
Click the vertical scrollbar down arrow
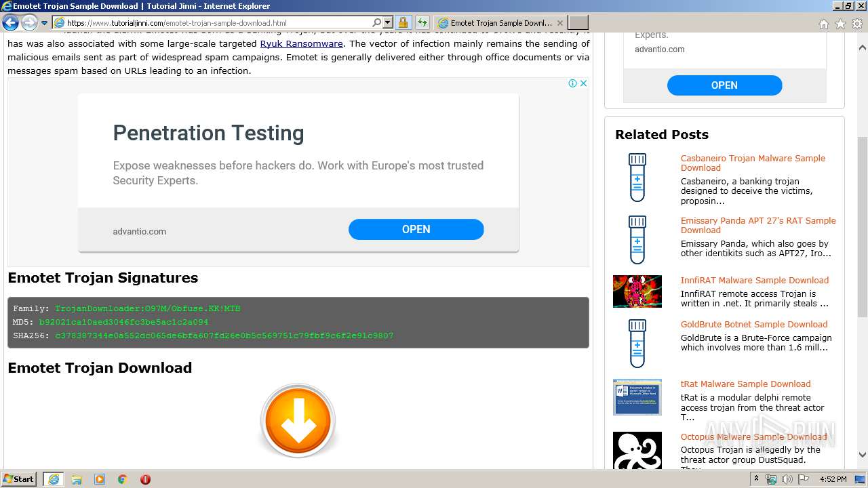pyautogui.click(x=862, y=455)
